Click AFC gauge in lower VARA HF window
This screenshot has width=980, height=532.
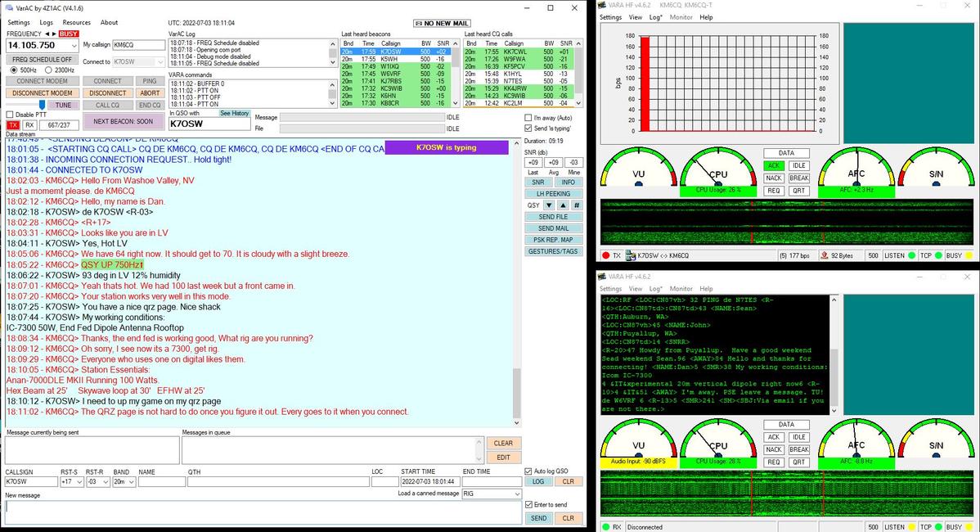pyautogui.click(x=856, y=439)
